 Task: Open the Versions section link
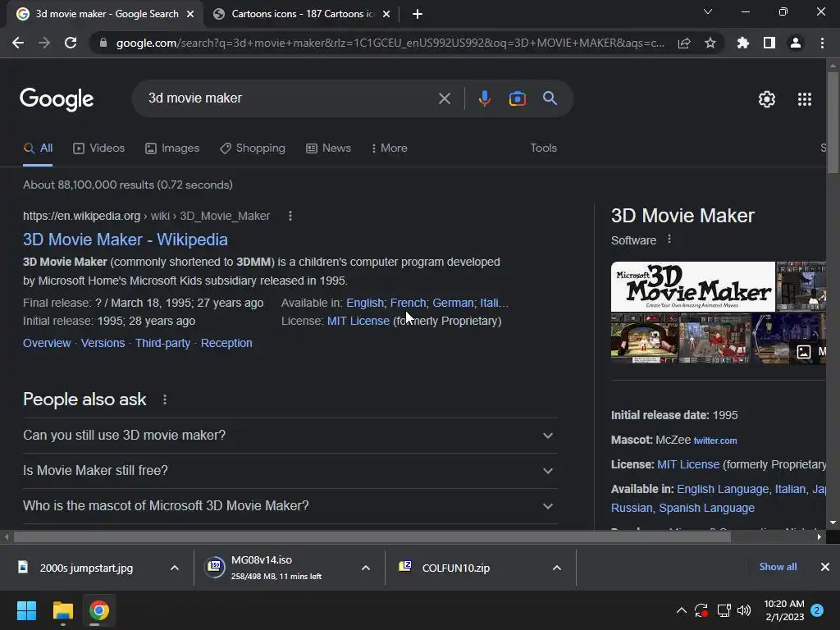[103, 344]
